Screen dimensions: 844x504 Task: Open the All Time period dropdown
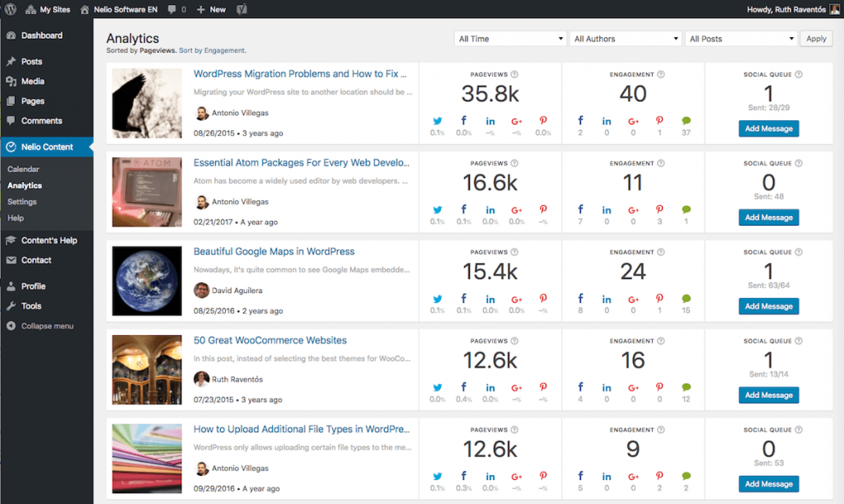pos(509,39)
